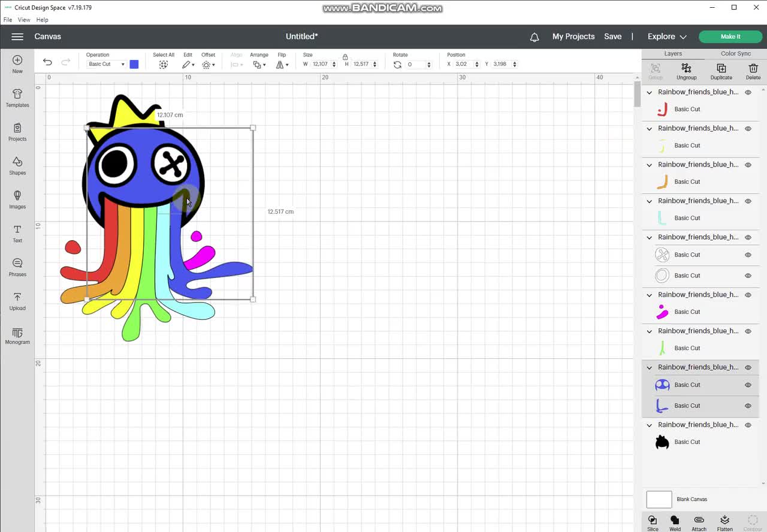Duplicate the selected layer
The height and width of the screenshot is (532, 767).
pos(721,72)
